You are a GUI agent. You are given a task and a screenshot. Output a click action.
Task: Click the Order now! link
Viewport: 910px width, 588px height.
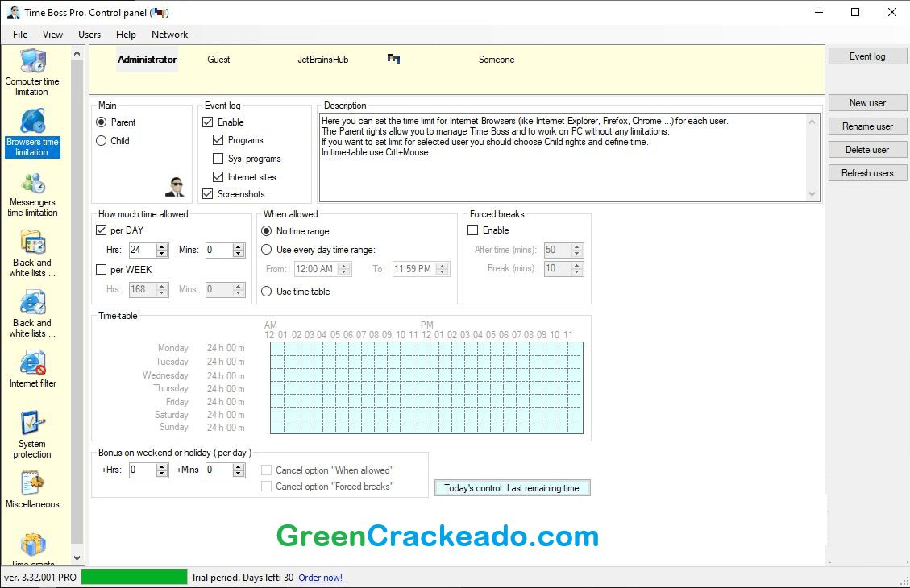(x=320, y=577)
